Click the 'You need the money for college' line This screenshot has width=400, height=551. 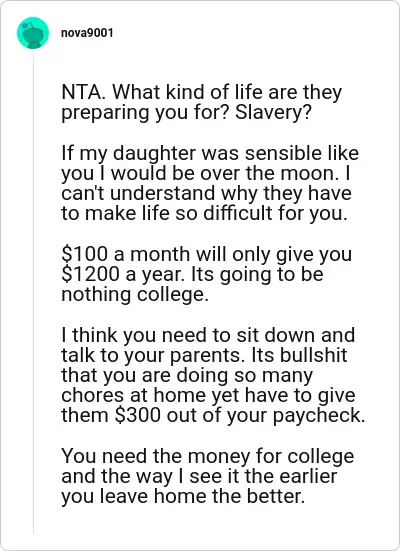[208, 456]
